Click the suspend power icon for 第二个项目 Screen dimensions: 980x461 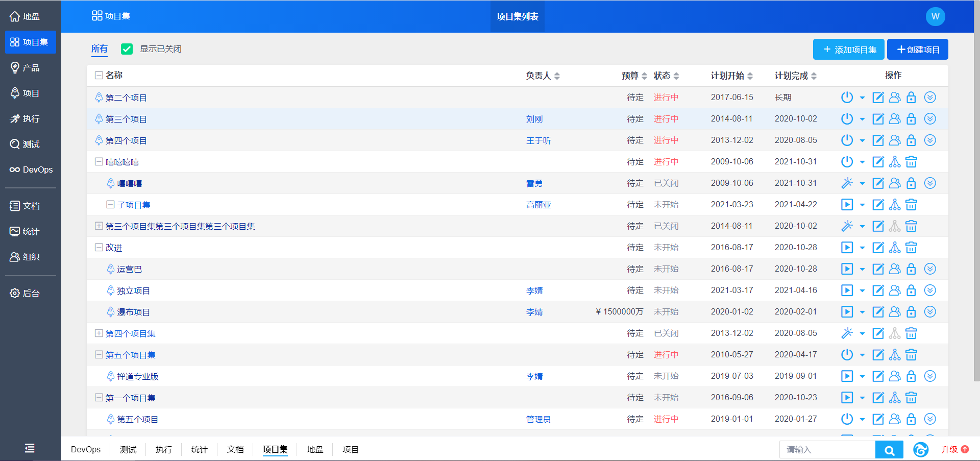pyautogui.click(x=847, y=97)
